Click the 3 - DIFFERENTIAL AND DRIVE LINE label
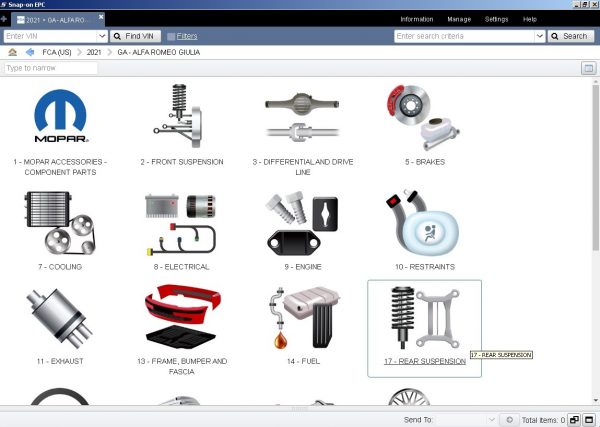Screen dimensions: 600x427 point(303,167)
